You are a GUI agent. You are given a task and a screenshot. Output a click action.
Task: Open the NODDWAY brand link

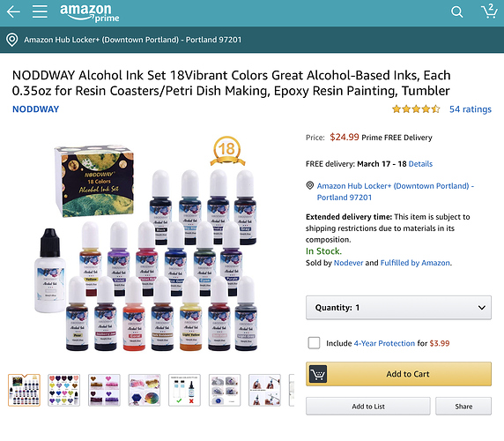click(x=35, y=109)
